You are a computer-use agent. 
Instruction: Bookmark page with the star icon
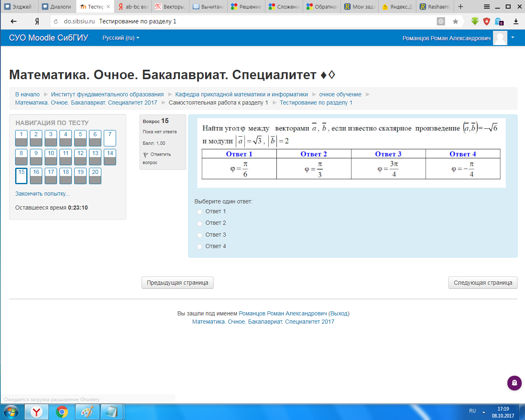pyautogui.click(x=455, y=21)
